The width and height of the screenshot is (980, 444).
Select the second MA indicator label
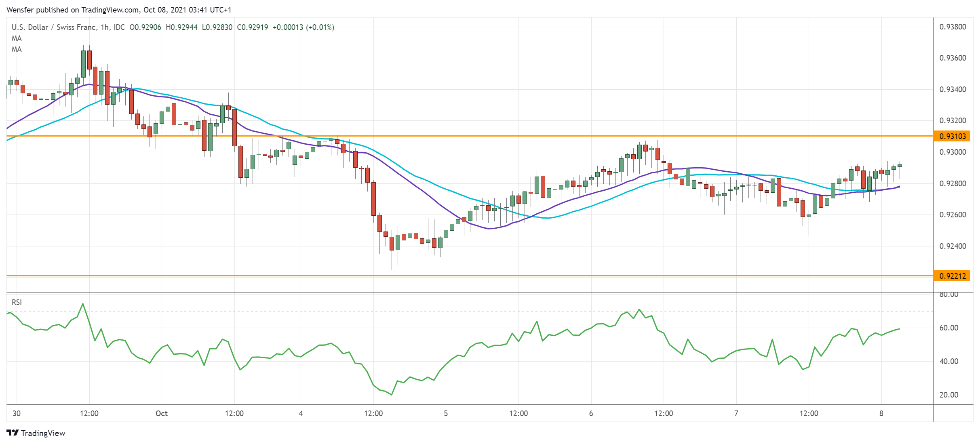pyautogui.click(x=16, y=49)
